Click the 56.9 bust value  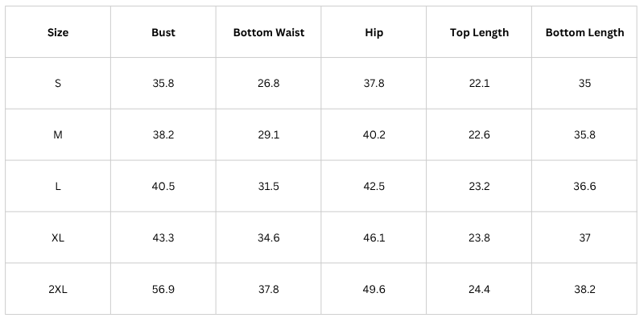coord(163,290)
